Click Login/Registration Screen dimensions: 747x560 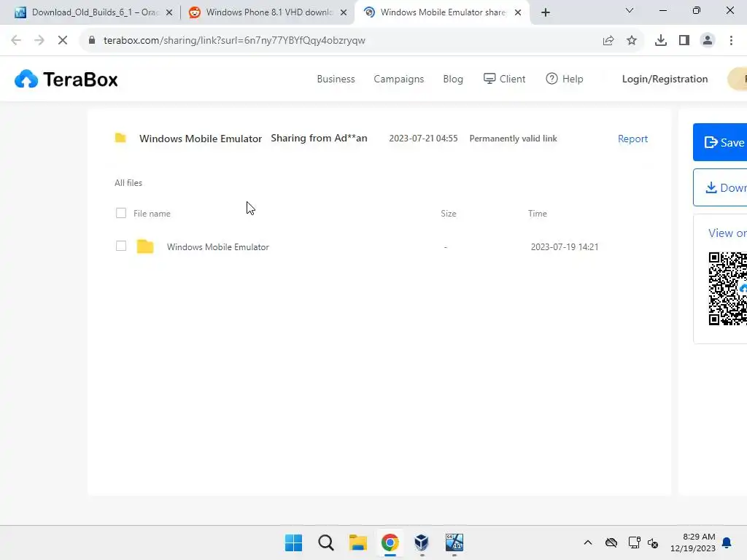point(665,79)
